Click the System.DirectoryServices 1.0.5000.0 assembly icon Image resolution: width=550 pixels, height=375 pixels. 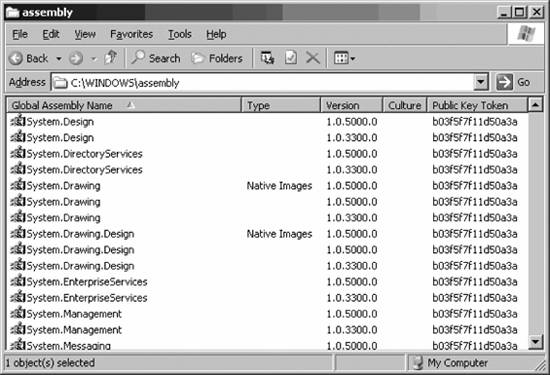point(18,153)
